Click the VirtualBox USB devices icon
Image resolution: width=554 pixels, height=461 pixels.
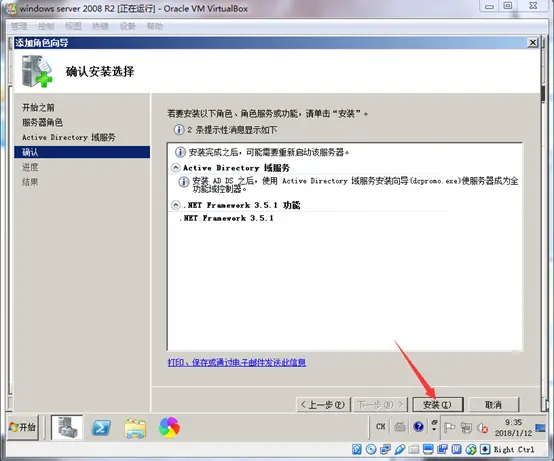[x=399, y=449]
